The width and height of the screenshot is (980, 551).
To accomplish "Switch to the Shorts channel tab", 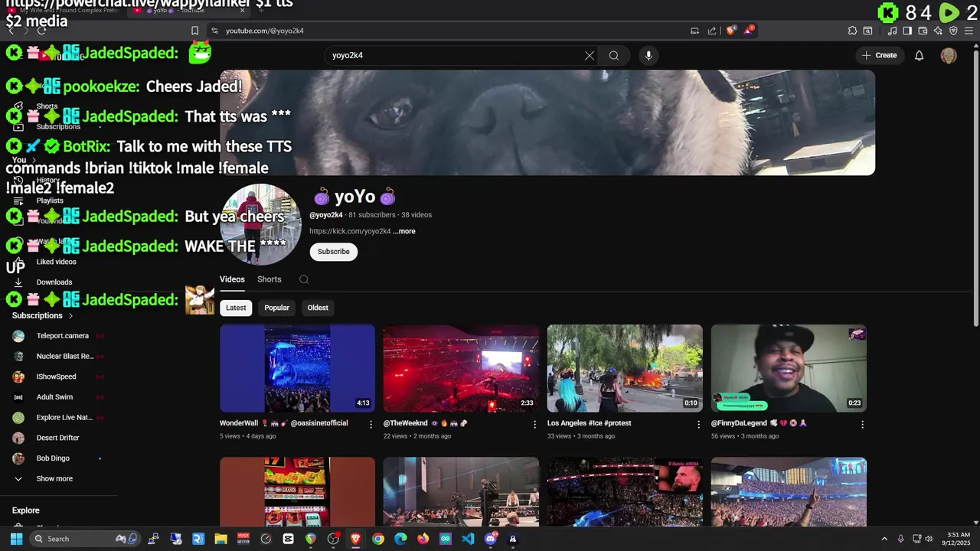I will [269, 279].
